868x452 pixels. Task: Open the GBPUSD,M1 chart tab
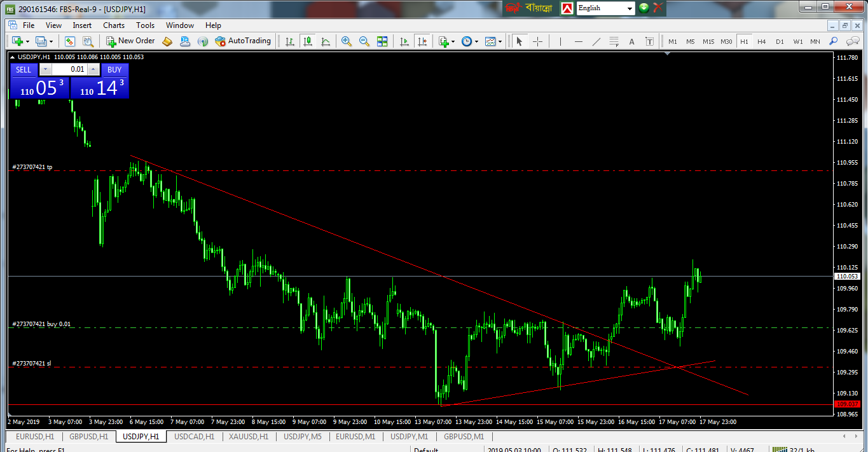pos(464,437)
